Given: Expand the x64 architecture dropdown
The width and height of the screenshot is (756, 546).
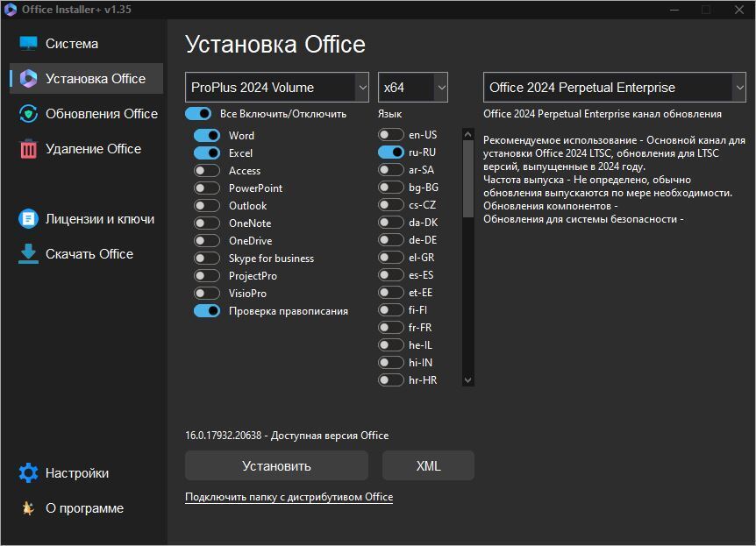Looking at the screenshot, I should coord(413,88).
